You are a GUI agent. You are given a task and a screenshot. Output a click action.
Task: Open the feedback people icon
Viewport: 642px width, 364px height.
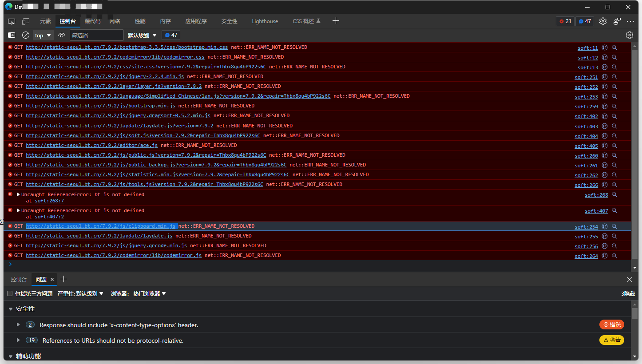(617, 21)
